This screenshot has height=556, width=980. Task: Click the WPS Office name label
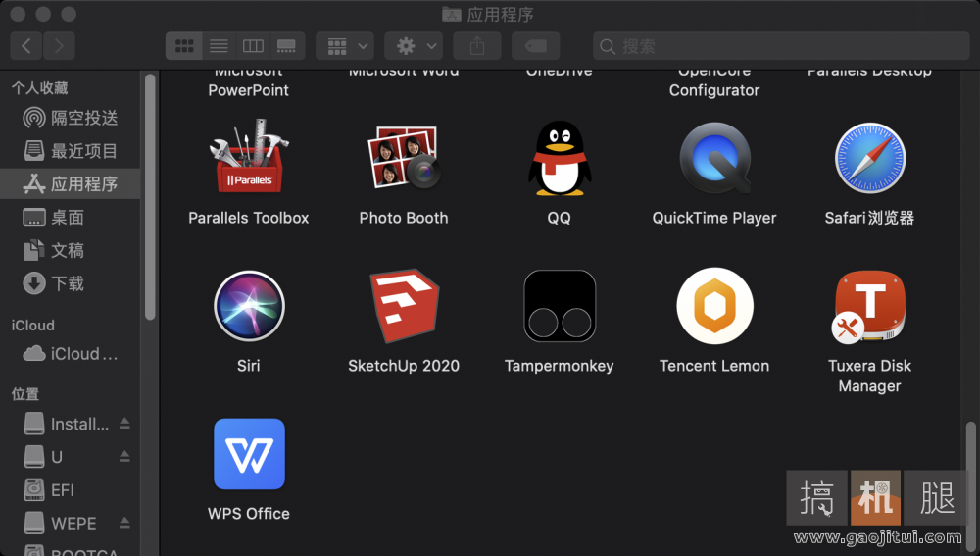coord(249,514)
